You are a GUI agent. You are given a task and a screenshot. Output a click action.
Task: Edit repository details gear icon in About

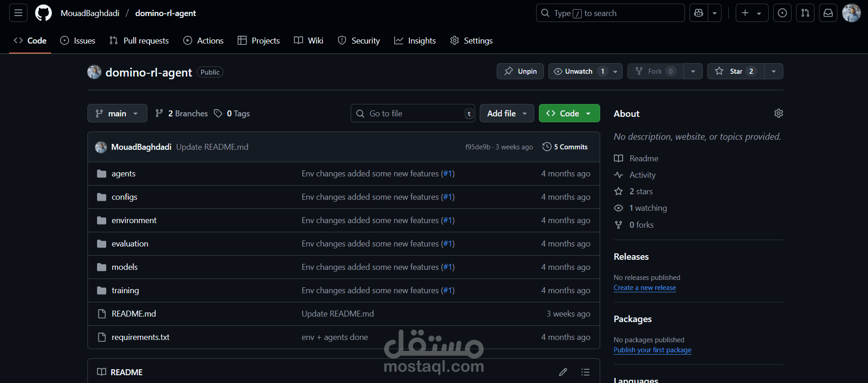(778, 113)
